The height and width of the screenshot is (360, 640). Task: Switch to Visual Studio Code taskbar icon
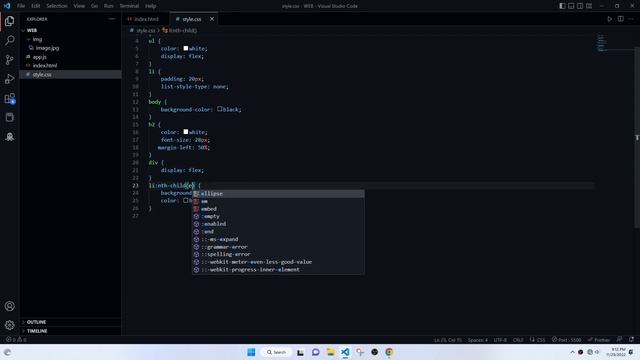pyautogui.click(x=345, y=352)
